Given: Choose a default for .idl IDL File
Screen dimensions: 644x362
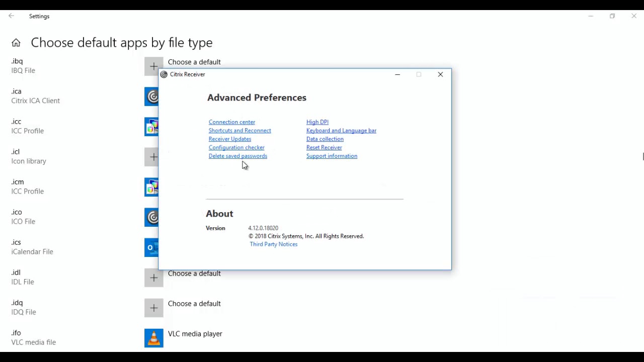Looking at the screenshot, I should click(194, 274).
